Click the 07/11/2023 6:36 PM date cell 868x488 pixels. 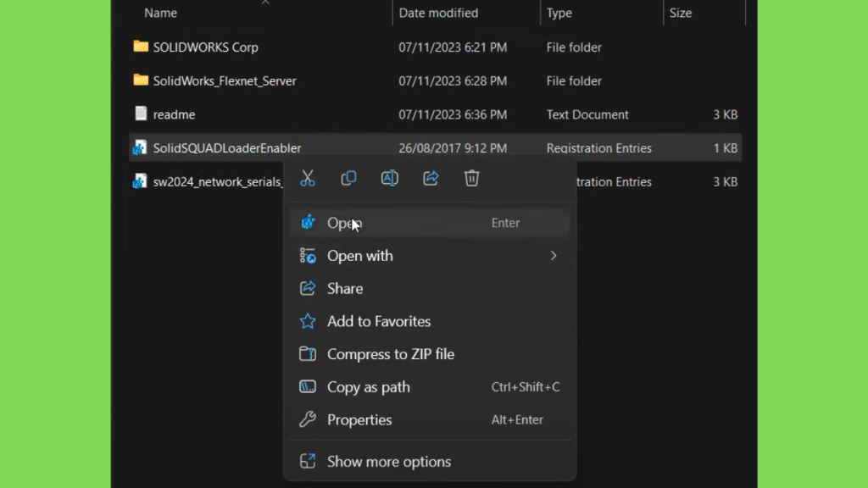tap(453, 114)
